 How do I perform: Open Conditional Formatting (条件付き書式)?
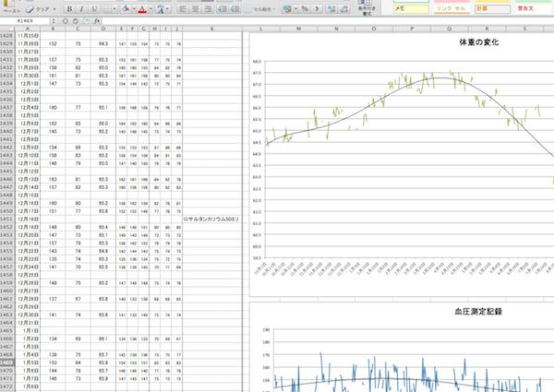(367, 7)
